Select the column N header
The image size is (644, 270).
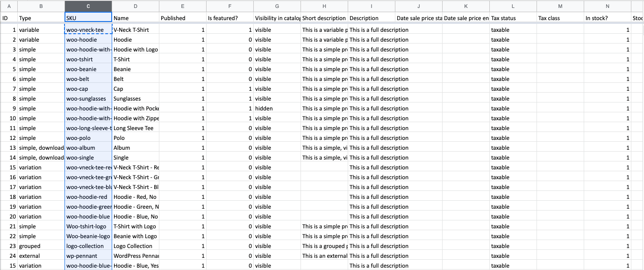click(607, 6)
